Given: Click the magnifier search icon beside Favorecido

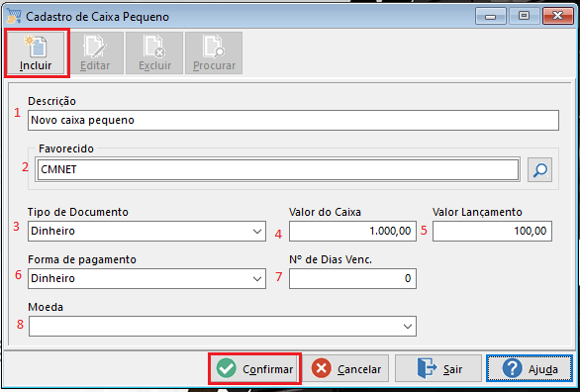Looking at the screenshot, I should tap(539, 169).
